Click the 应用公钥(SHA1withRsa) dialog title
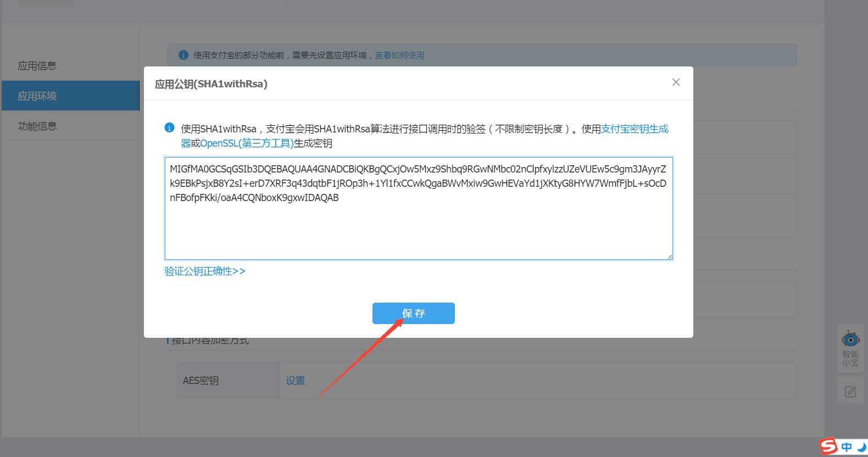This screenshot has width=868, height=457. [211, 84]
